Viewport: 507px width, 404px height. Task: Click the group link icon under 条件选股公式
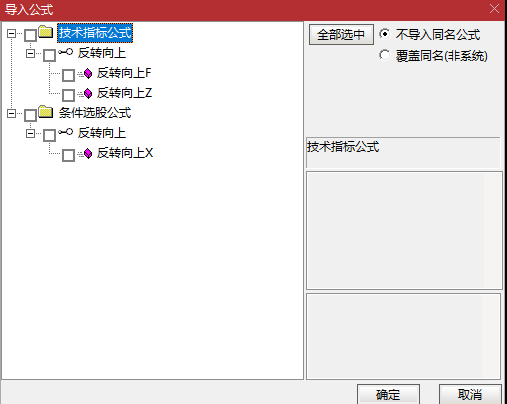(x=65, y=132)
